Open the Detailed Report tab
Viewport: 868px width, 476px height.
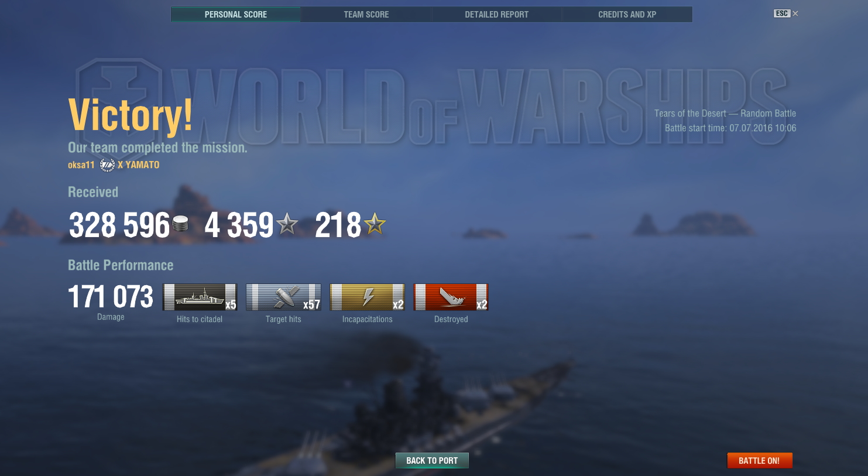point(497,15)
